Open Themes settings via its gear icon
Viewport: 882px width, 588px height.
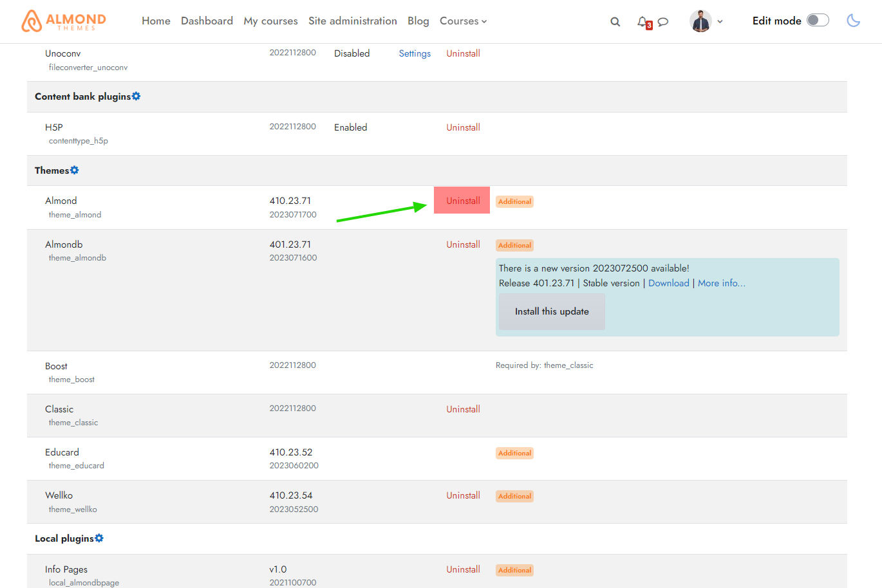coord(75,170)
